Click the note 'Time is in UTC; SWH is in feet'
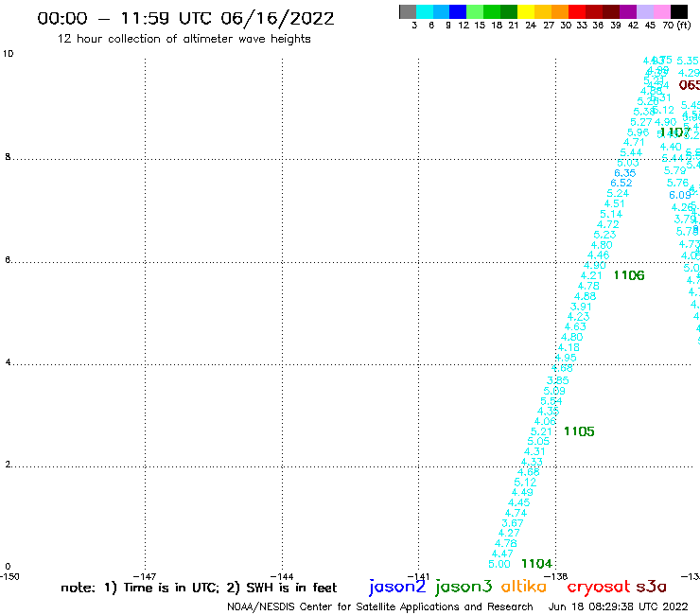Screen dimensions: 700x615 coord(199,588)
